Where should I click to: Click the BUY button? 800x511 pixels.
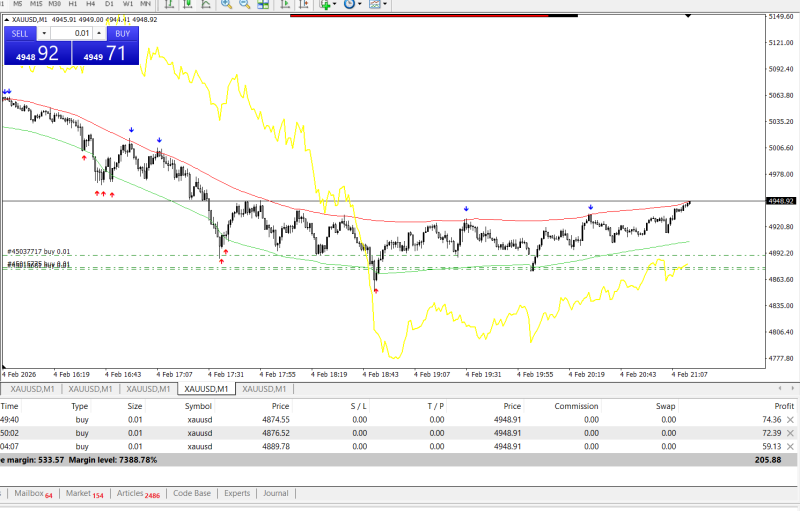(x=122, y=34)
